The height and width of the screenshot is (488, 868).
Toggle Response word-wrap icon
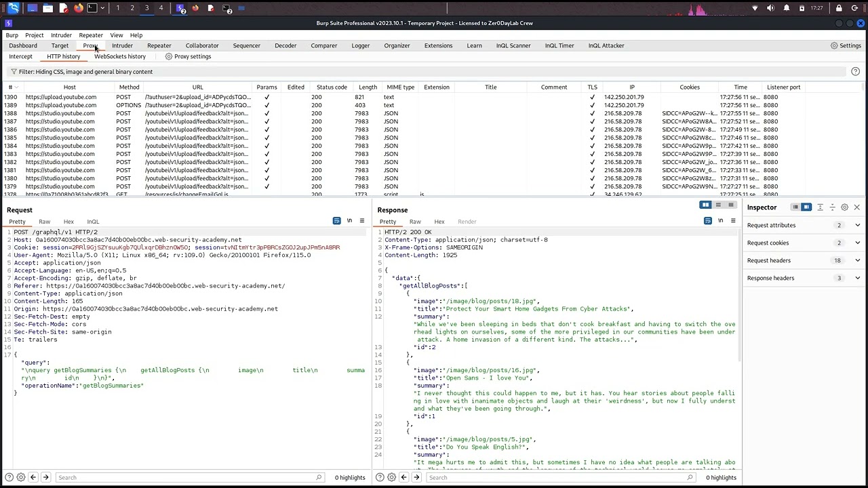pyautogui.click(x=707, y=221)
